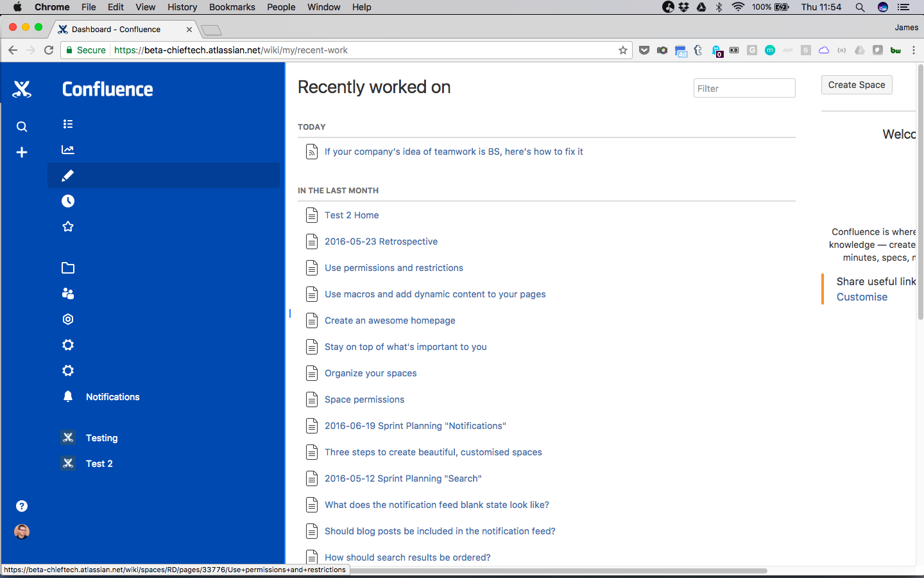Click the Wi-Fi status icon
The height and width of the screenshot is (578, 924).
pyautogui.click(x=738, y=7)
